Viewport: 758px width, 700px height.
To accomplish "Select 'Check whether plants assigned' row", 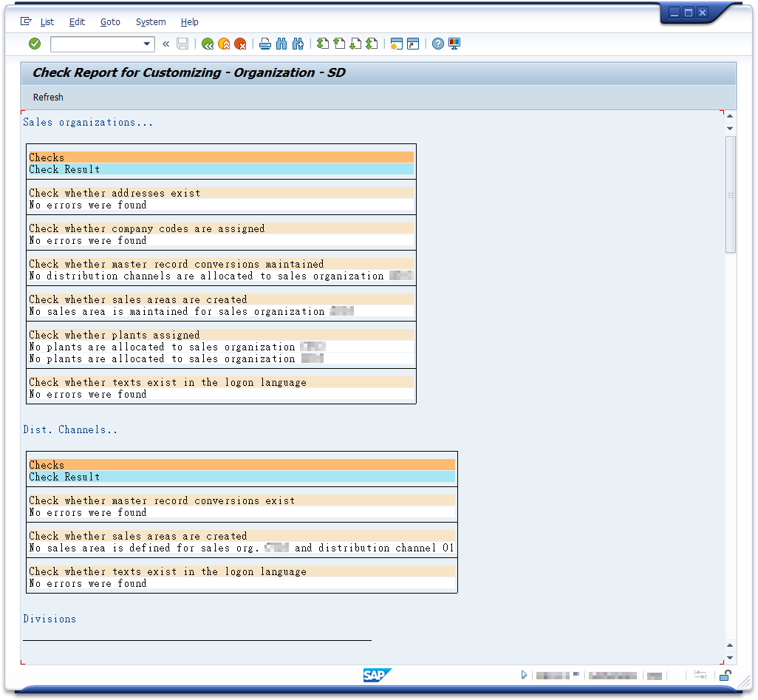I will [x=222, y=335].
